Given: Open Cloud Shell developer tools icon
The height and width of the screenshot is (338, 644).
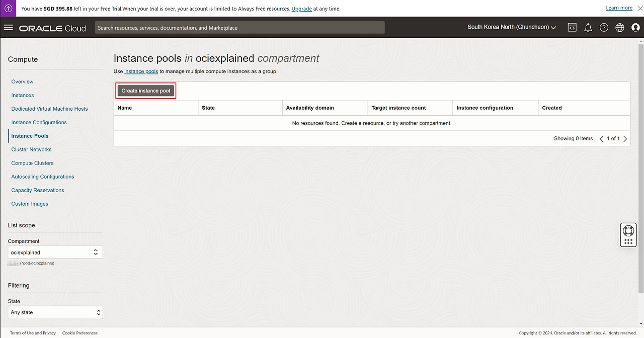Looking at the screenshot, I should (x=572, y=28).
